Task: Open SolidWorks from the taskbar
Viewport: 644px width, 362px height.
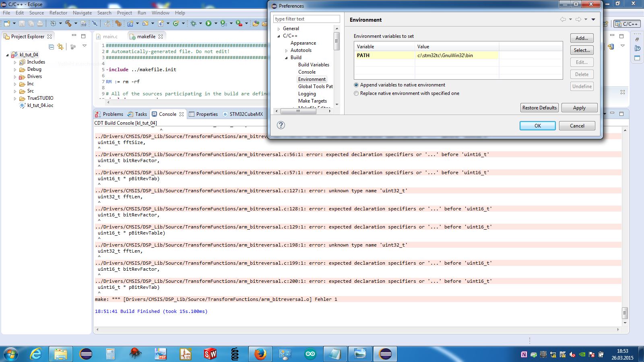Action: pos(210,354)
